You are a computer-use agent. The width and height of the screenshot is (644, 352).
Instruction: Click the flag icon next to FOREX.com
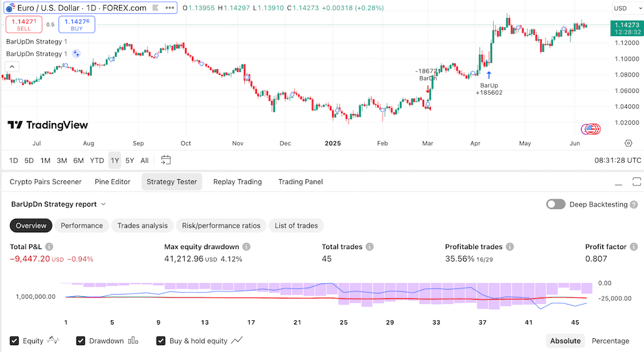point(155,8)
